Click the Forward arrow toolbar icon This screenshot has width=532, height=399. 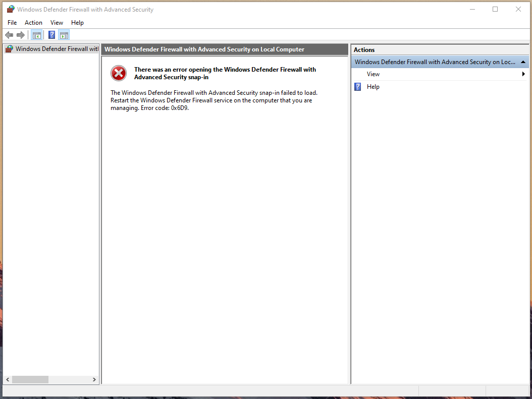(21, 35)
